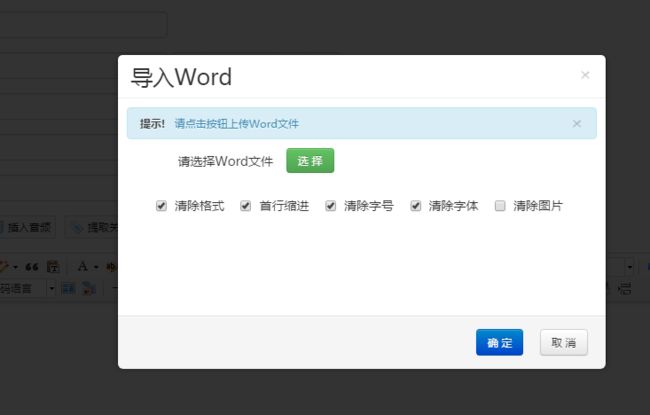Click the 请点击按钮上传Word文件 hint text
The image size is (650, 415).
tap(237, 124)
